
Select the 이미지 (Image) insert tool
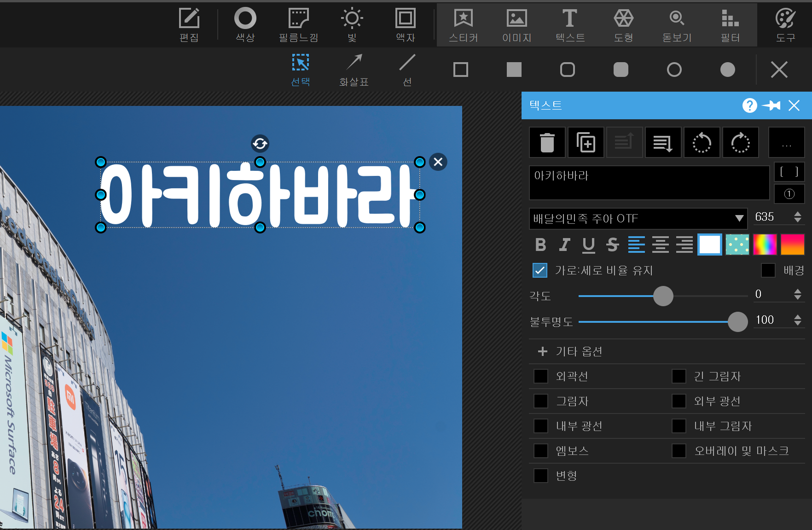(x=517, y=25)
